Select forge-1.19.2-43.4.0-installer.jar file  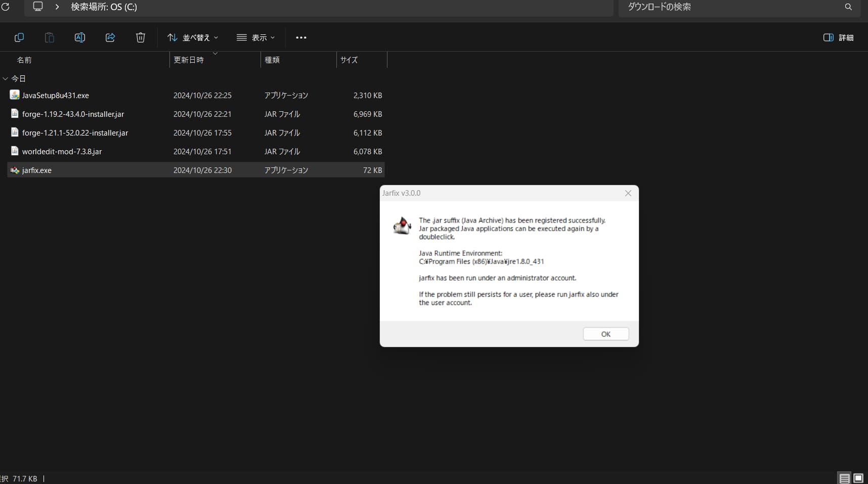pos(73,114)
